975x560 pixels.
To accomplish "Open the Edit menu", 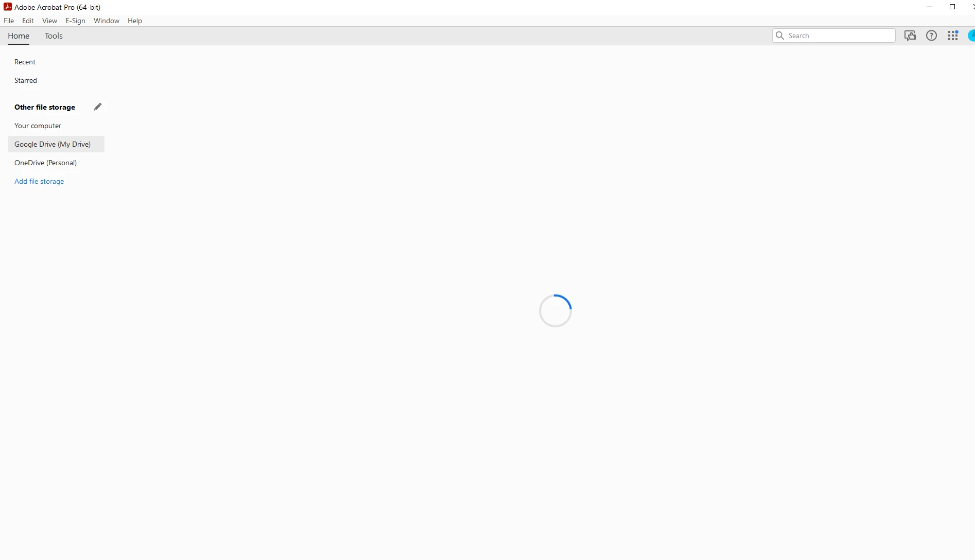I will click(28, 21).
